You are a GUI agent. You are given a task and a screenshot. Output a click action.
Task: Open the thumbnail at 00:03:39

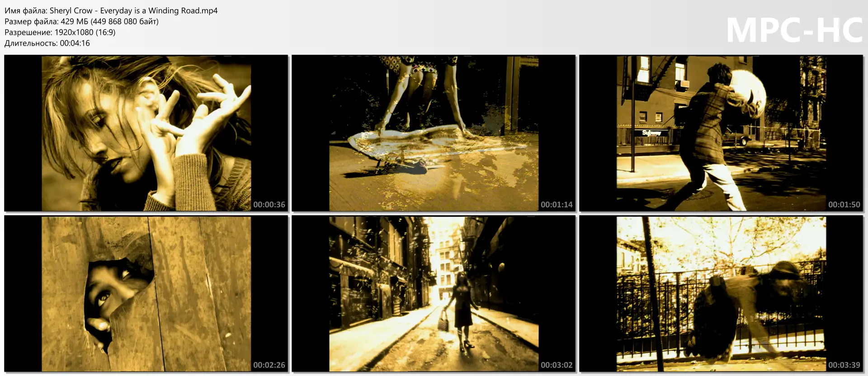click(x=721, y=294)
